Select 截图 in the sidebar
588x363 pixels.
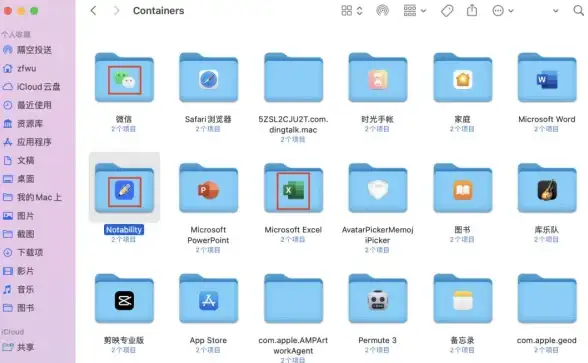coord(19,234)
